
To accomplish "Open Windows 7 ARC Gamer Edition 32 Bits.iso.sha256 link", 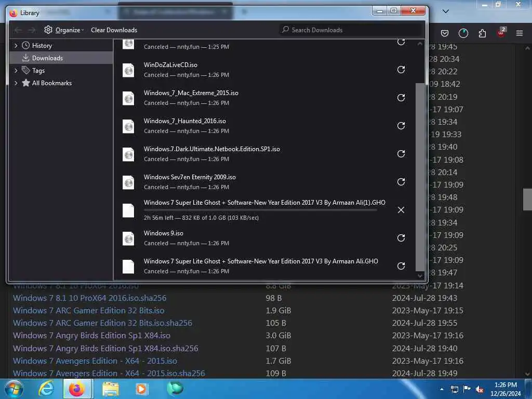I will coord(102,323).
